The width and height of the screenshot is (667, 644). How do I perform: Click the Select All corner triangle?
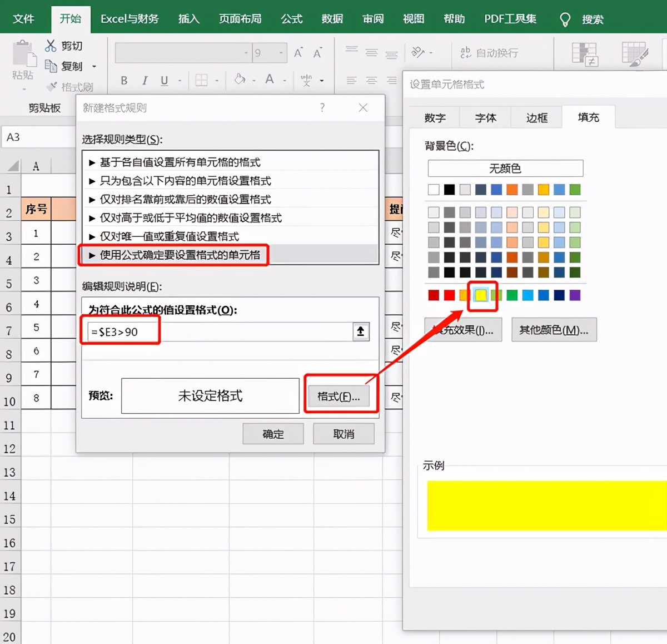click(13, 165)
